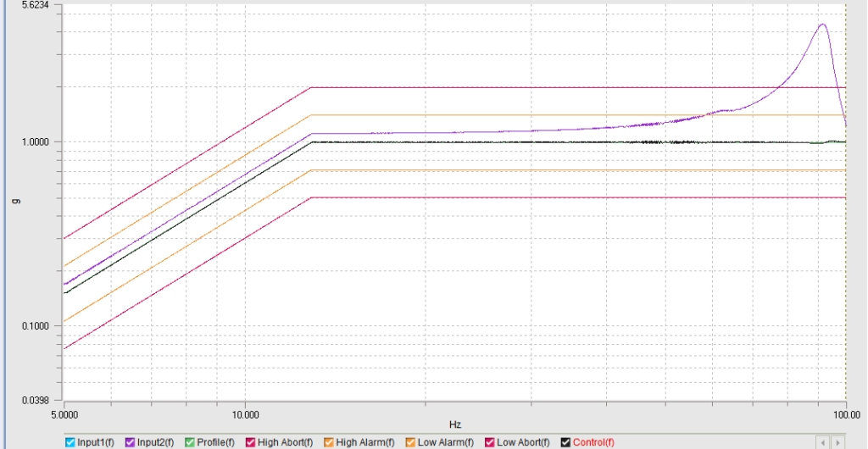Disable the High Abort(f) limit line

[x=251, y=442]
